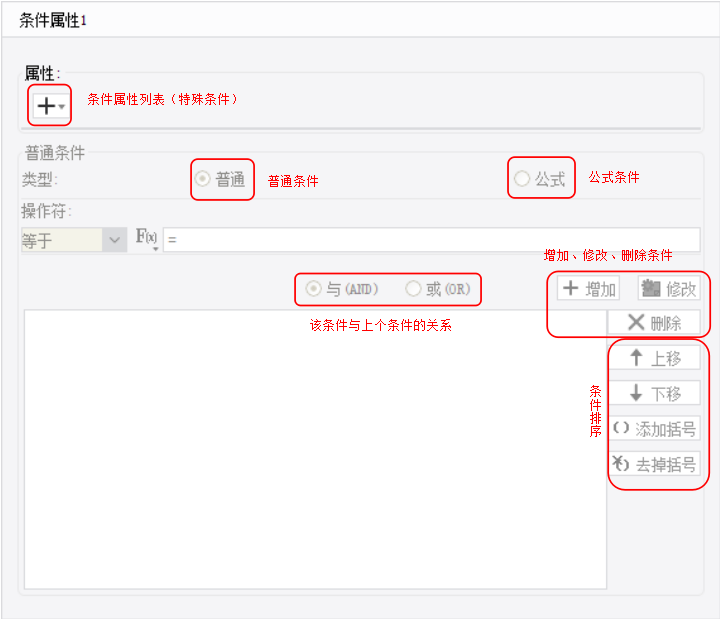Open the 等于 operator dropdown
The image size is (720, 619).
74,240
